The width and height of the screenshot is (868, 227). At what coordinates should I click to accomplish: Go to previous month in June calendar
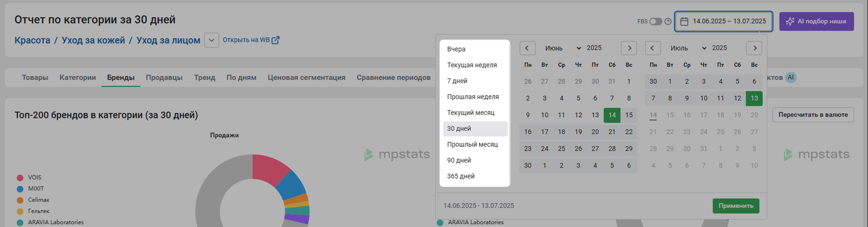(x=527, y=48)
